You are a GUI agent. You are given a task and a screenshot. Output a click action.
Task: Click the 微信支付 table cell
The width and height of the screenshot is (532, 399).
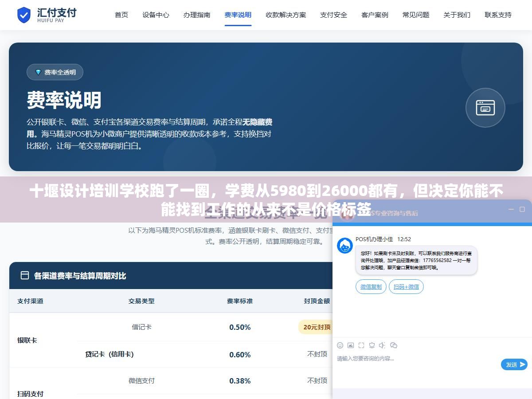[x=141, y=380]
